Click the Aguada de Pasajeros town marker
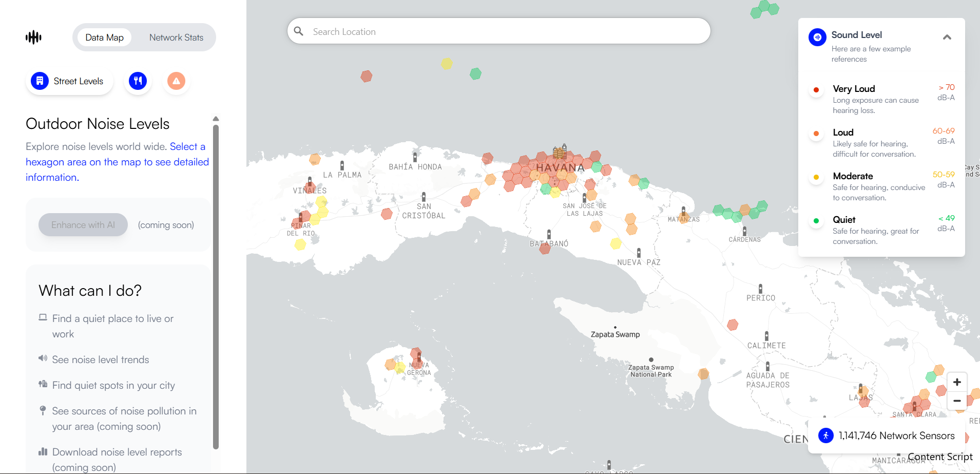 [x=767, y=366]
